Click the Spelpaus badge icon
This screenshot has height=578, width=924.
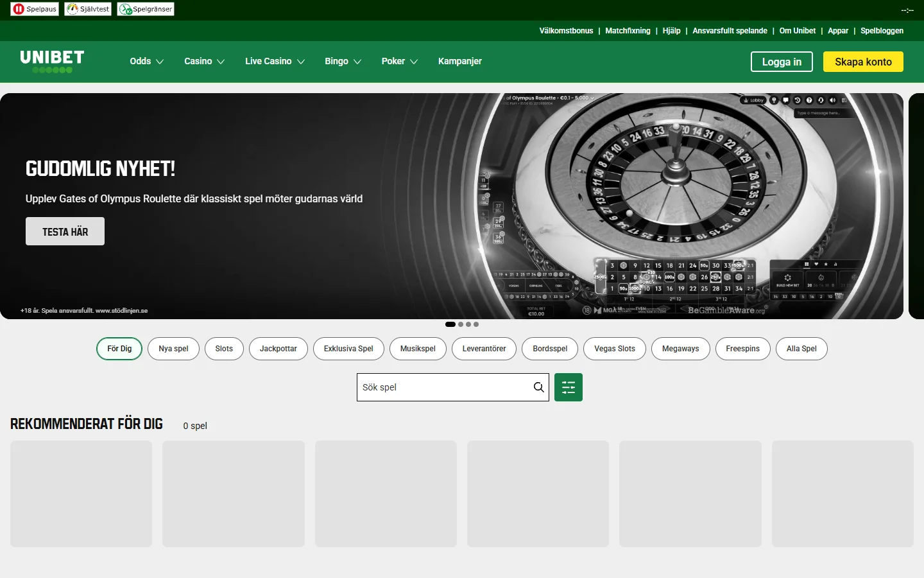(35, 9)
